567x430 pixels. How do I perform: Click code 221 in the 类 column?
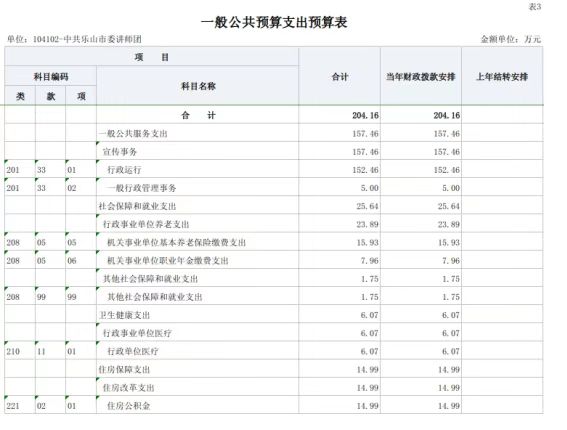(x=13, y=406)
